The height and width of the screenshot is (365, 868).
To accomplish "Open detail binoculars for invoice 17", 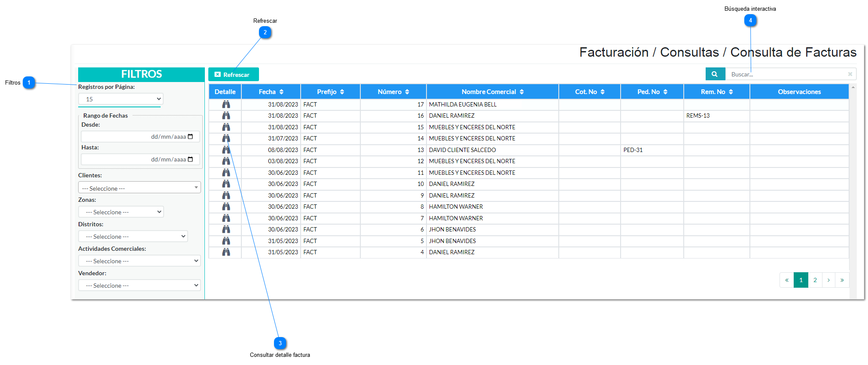I will pos(226,104).
